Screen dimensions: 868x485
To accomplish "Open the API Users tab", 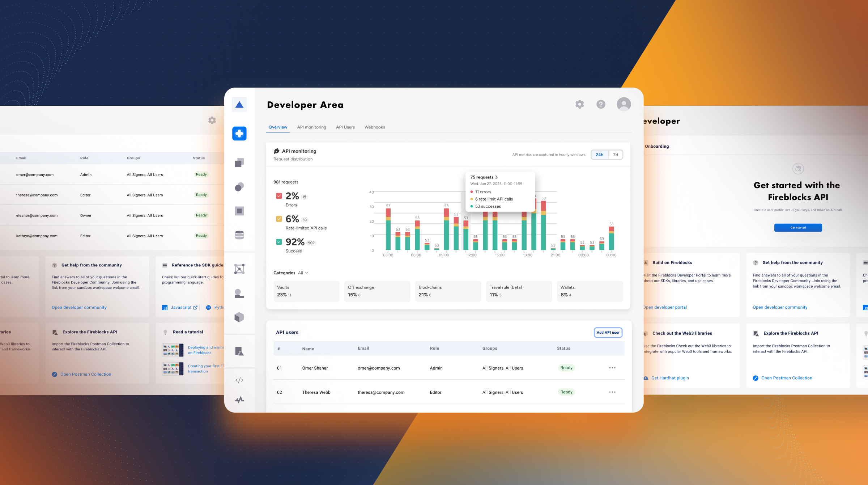I will point(345,127).
